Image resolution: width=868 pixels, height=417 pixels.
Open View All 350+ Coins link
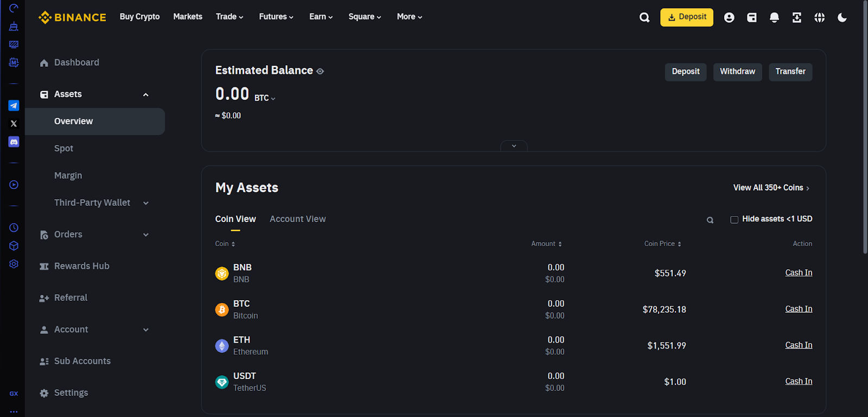coord(771,187)
